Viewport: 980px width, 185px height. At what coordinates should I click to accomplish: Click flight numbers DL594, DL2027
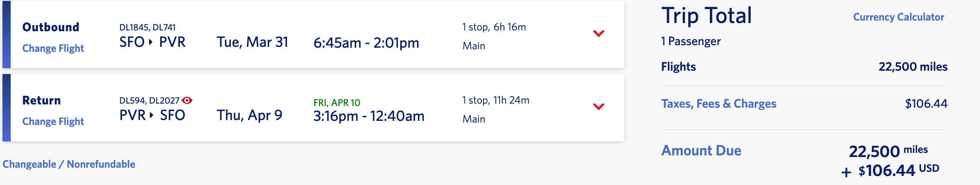coord(149,101)
